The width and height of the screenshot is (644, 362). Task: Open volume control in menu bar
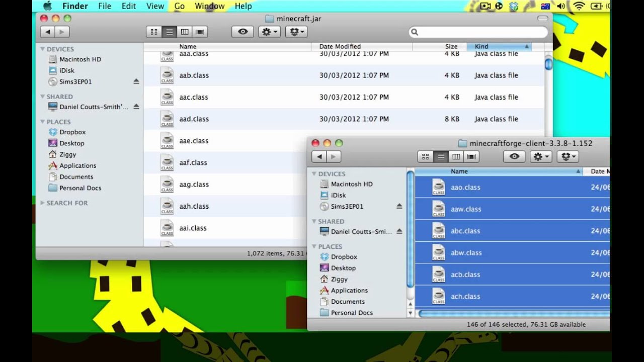560,6
